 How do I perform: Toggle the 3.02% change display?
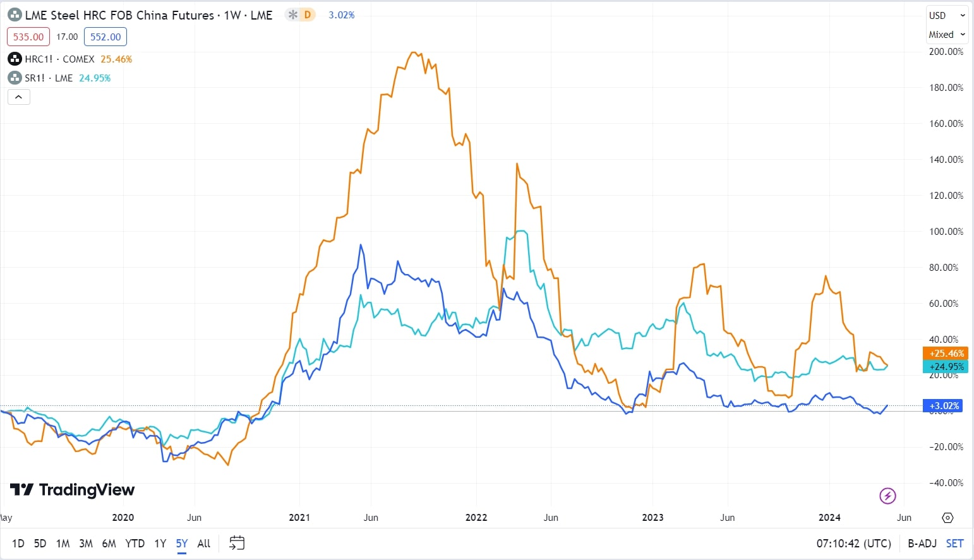(x=341, y=15)
